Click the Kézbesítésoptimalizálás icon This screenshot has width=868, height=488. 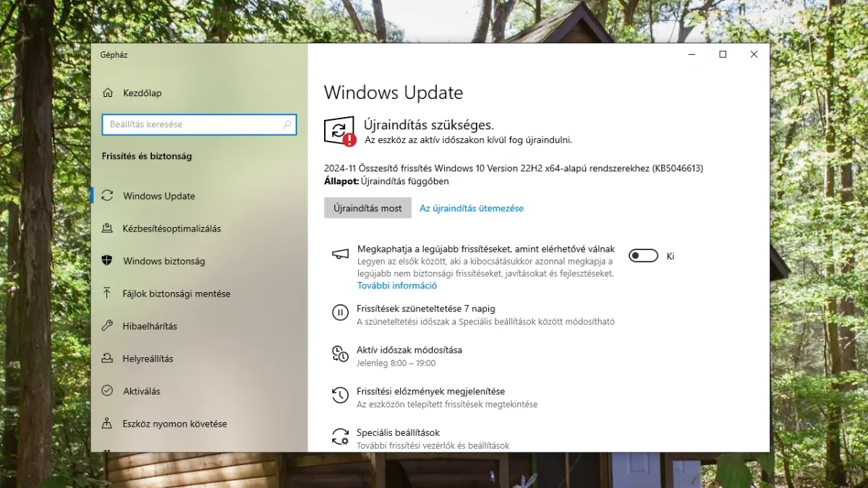(x=108, y=228)
